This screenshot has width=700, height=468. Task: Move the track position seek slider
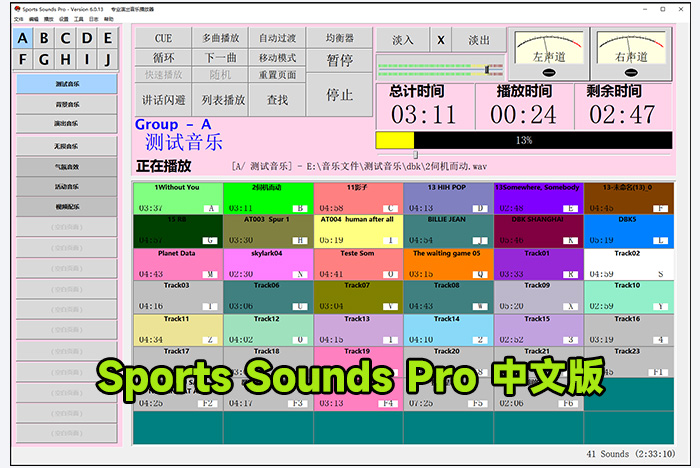[416, 155]
